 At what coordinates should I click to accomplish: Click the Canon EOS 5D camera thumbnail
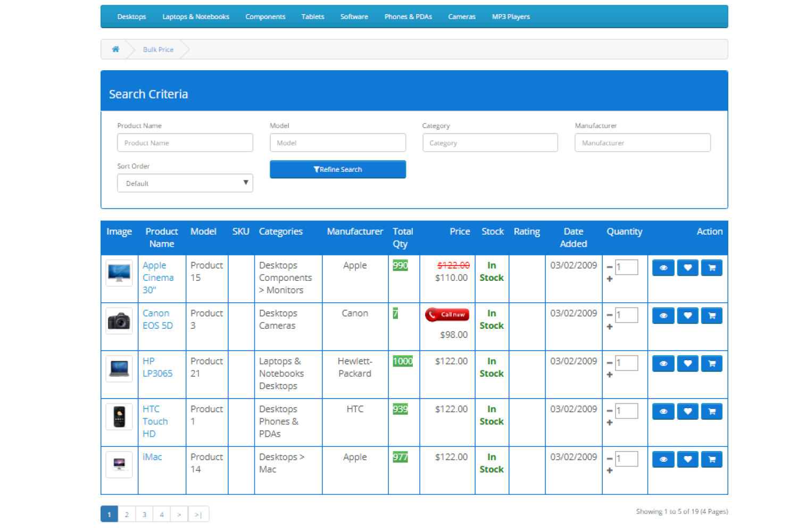tap(119, 321)
